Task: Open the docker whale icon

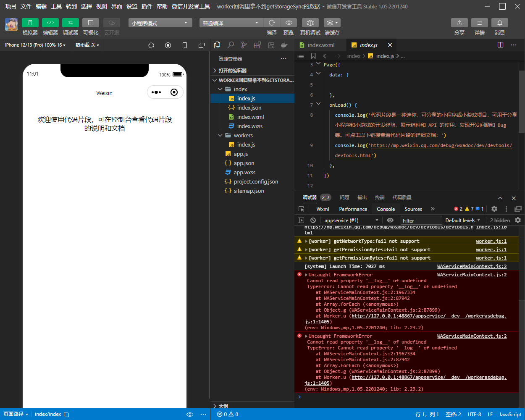Action: [284, 45]
